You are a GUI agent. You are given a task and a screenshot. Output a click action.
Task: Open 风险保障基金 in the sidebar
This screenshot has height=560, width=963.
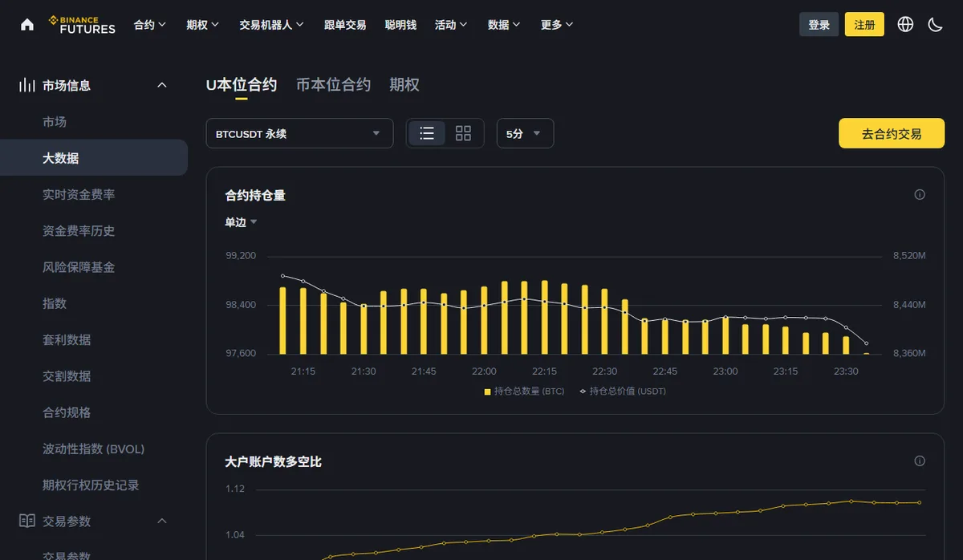tap(79, 267)
